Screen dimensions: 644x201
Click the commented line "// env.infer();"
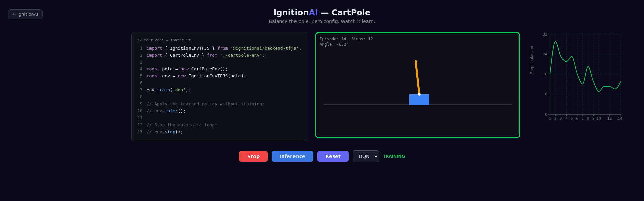point(166,111)
